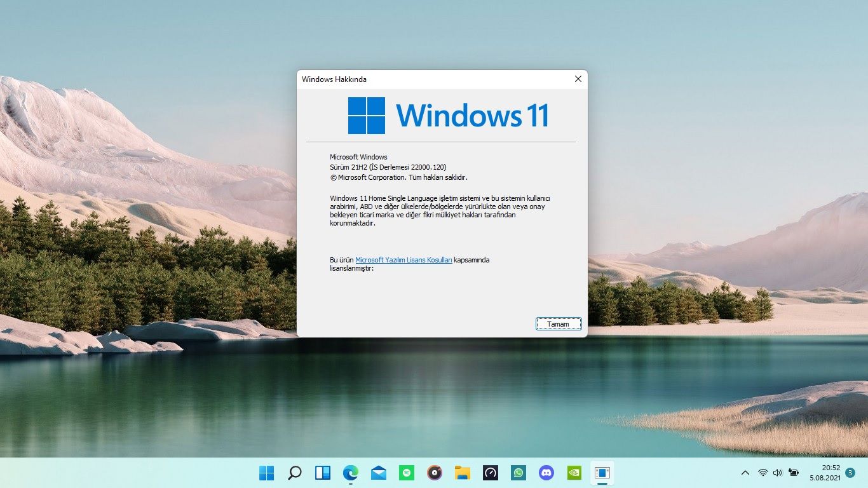Open WhatsApp from the taskbar
Screen dimensions: 868x488
pos(519,473)
